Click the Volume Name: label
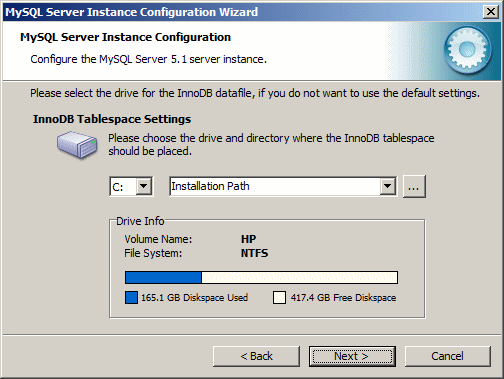The height and width of the screenshot is (379, 504). (x=158, y=239)
